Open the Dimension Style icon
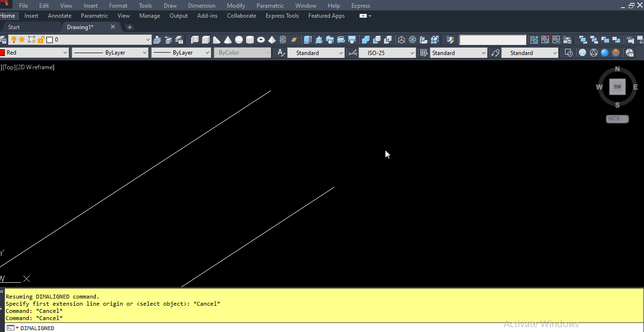The image size is (644, 332). point(353,53)
